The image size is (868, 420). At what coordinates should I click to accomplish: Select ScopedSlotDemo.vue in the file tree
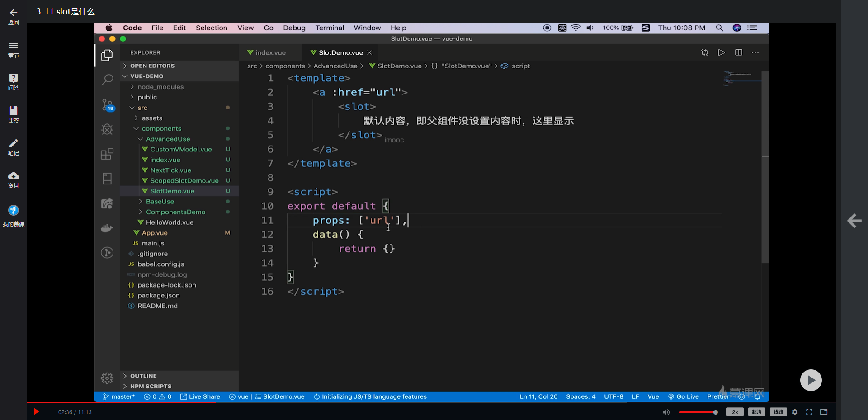[x=184, y=180]
